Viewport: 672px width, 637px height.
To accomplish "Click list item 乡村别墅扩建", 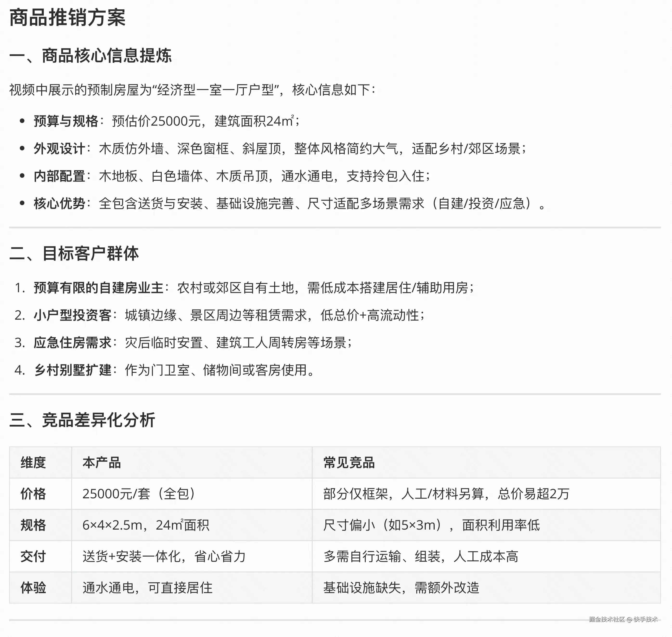I will [73, 370].
